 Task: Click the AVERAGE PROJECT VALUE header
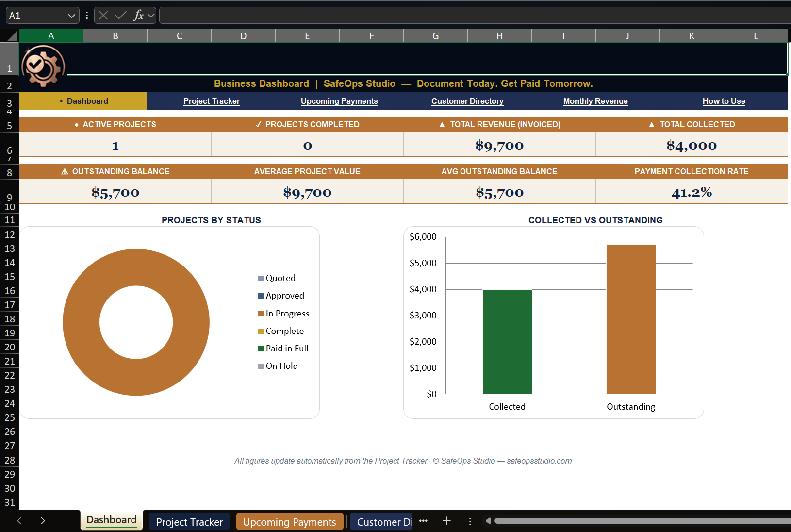[x=307, y=171]
